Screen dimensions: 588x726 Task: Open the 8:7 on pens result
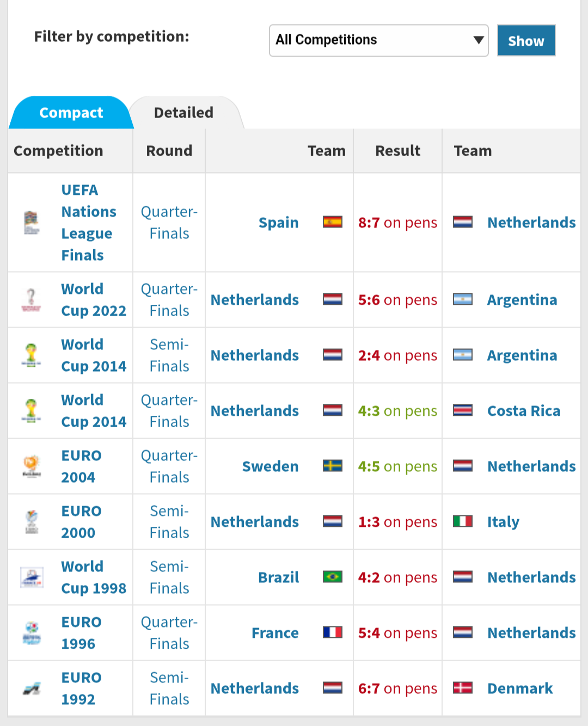[x=397, y=223]
